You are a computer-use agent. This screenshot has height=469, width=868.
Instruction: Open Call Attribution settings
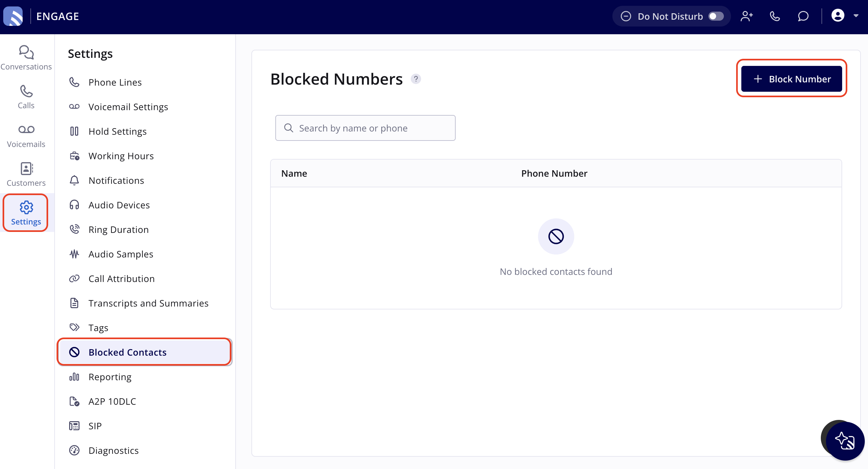tap(145, 279)
